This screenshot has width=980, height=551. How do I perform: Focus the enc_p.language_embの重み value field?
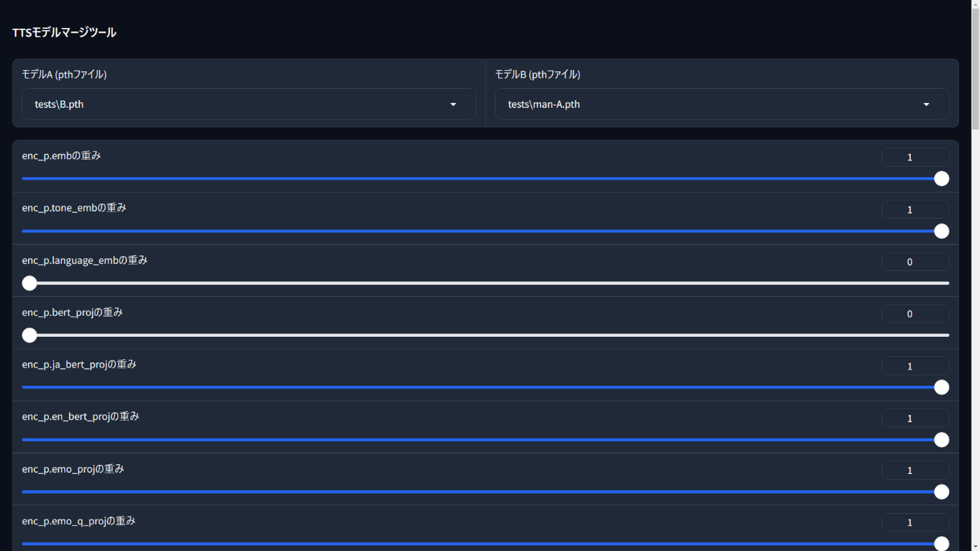click(916, 262)
